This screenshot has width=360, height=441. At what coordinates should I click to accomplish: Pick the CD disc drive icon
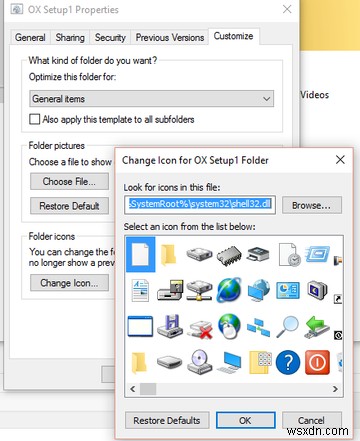[200, 362]
